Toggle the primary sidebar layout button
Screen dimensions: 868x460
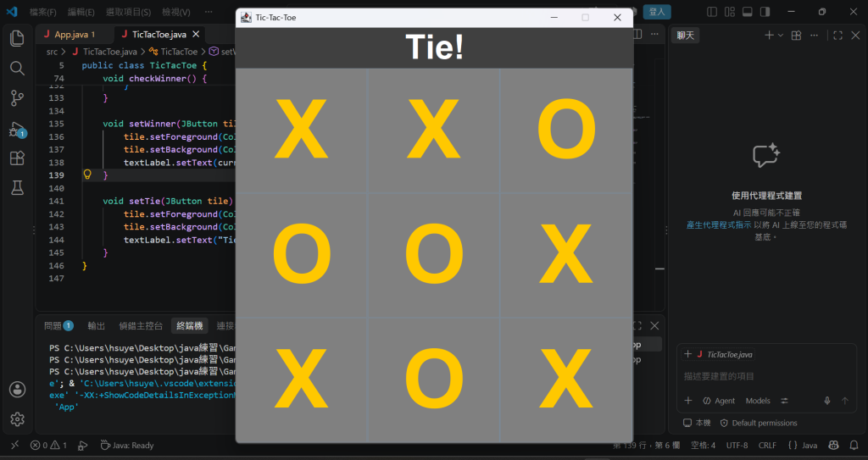pos(712,12)
